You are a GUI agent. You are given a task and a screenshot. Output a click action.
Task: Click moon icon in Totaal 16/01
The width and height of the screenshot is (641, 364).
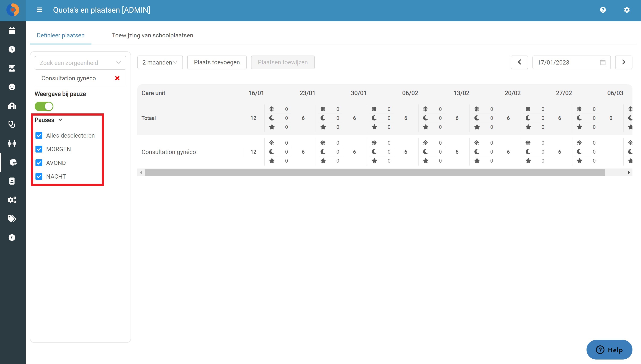coord(272,118)
